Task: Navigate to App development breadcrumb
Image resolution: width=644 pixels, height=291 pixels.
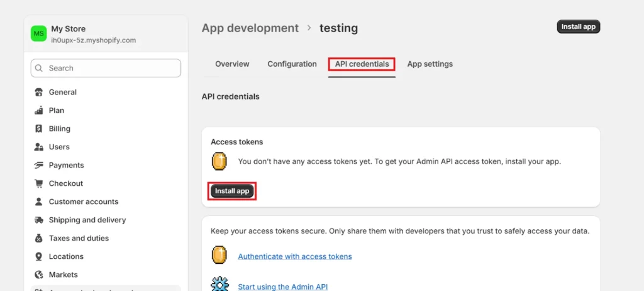Action: [250, 28]
